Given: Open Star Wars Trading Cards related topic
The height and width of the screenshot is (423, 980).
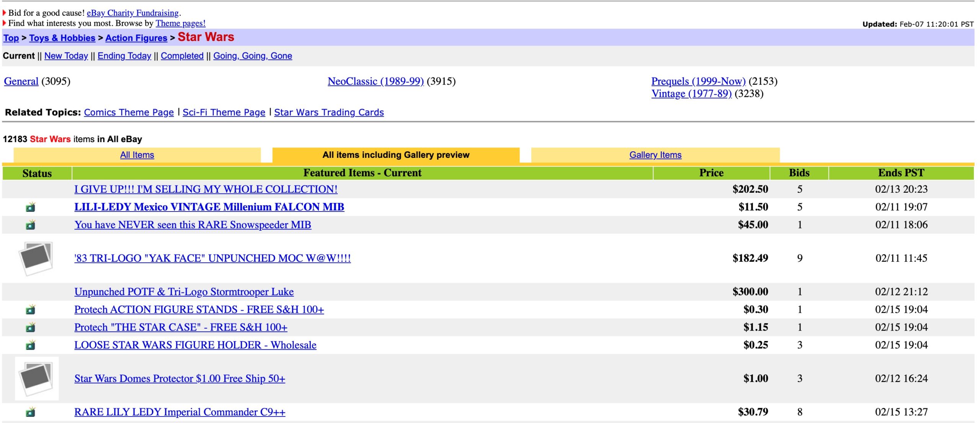Looking at the screenshot, I should [328, 112].
